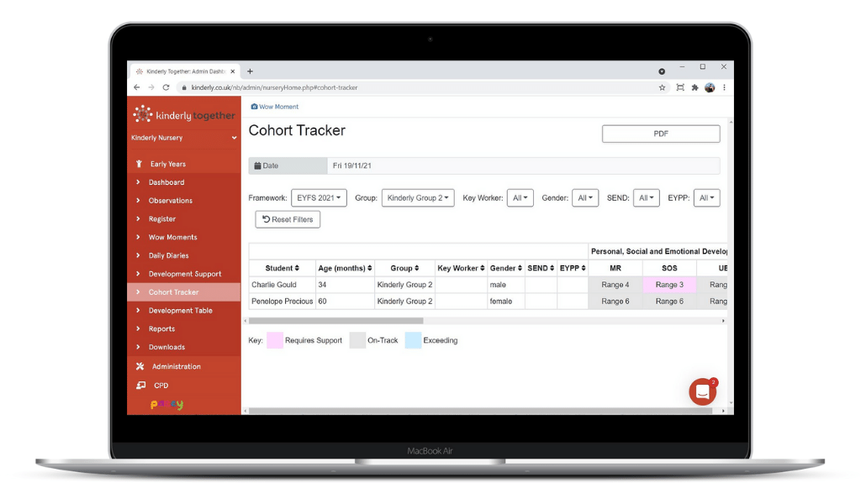
Task: Sort table by Group column header
Action: (x=404, y=268)
